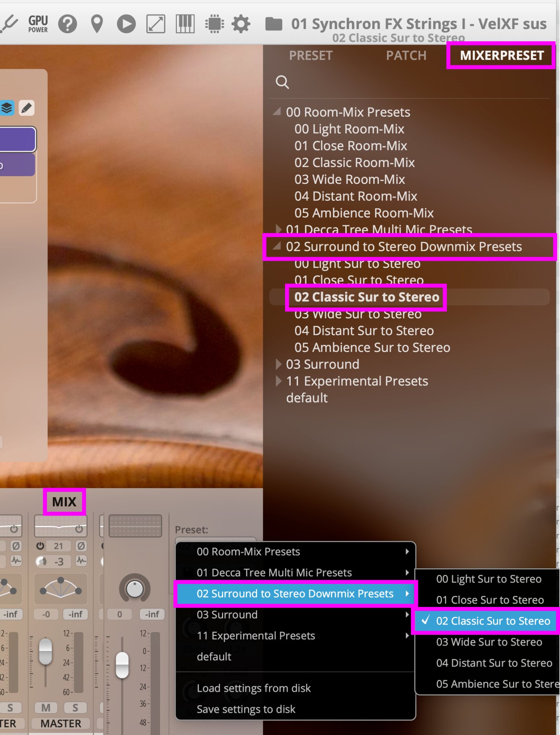The width and height of the screenshot is (560, 735).
Task: Open the 03 Surround submenu in the popup
Action: pos(295,615)
